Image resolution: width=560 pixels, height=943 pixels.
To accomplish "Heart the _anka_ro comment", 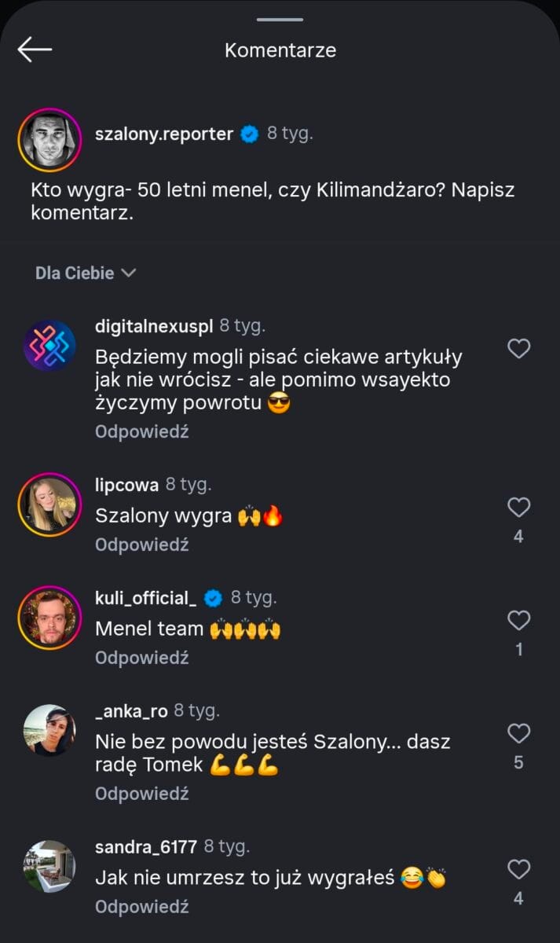I will pyautogui.click(x=518, y=734).
